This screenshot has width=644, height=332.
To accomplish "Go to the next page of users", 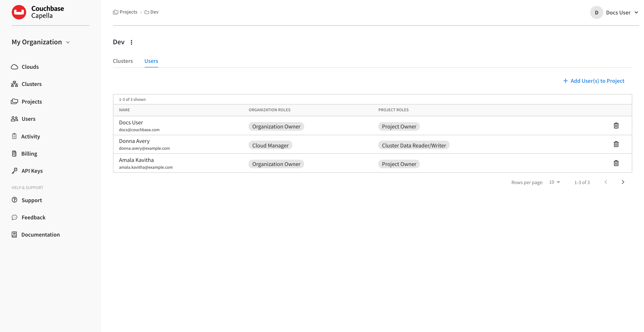I will [623, 182].
